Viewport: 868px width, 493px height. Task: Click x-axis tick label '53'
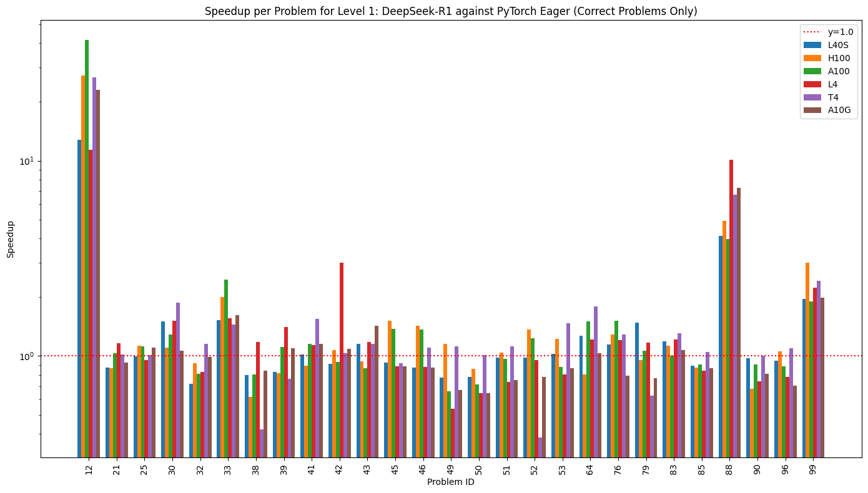pyautogui.click(x=563, y=469)
